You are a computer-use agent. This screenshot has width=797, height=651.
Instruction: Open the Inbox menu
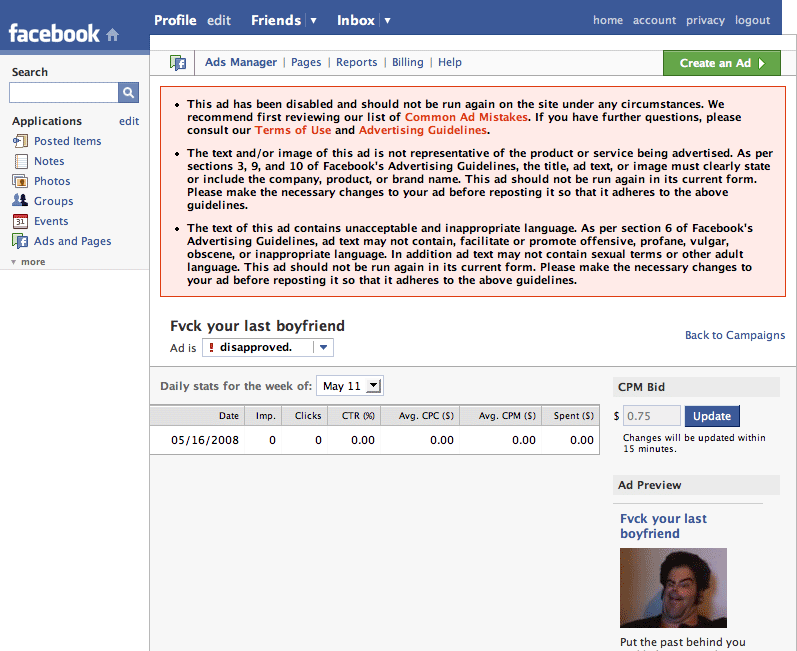[x=356, y=20]
